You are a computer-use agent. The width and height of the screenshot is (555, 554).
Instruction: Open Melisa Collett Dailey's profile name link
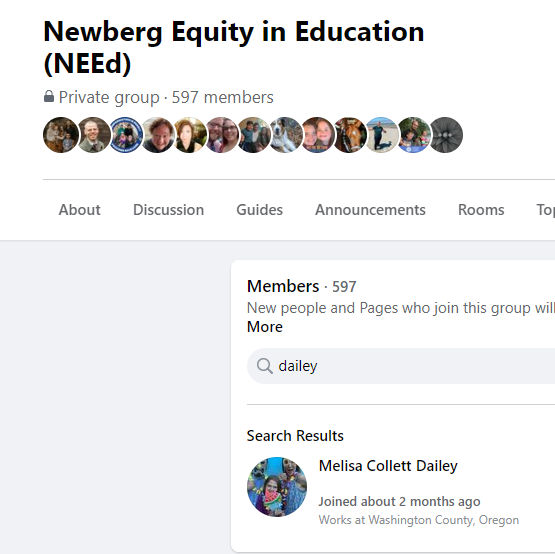(388, 466)
